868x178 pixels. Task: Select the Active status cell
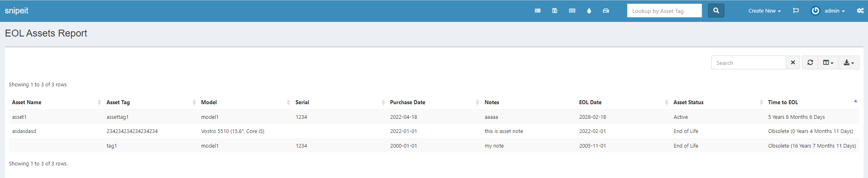click(681, 117)
